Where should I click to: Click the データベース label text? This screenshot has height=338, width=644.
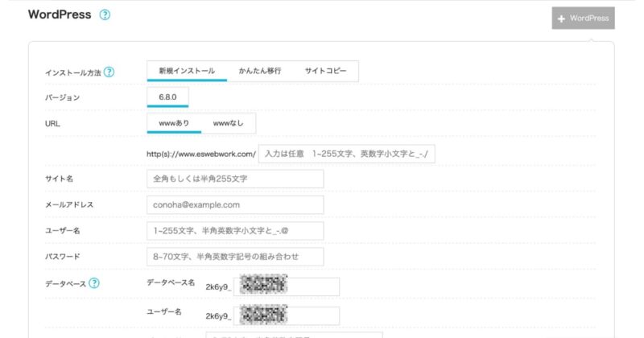pyautogui.click(x=65, y=284)
